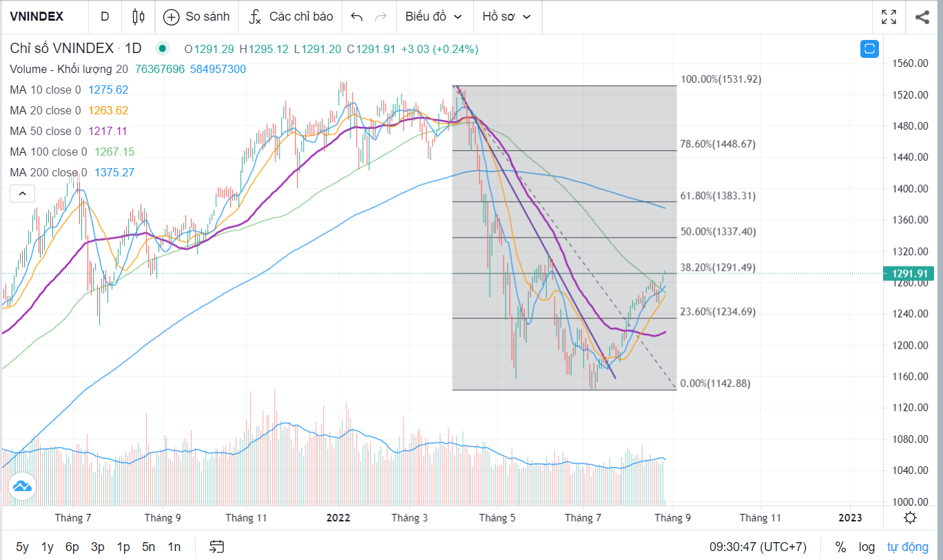Toggle automatic price scale
The width and height of the screenshot is (943, 560).
pyautogui.click(x=908, y=547)
